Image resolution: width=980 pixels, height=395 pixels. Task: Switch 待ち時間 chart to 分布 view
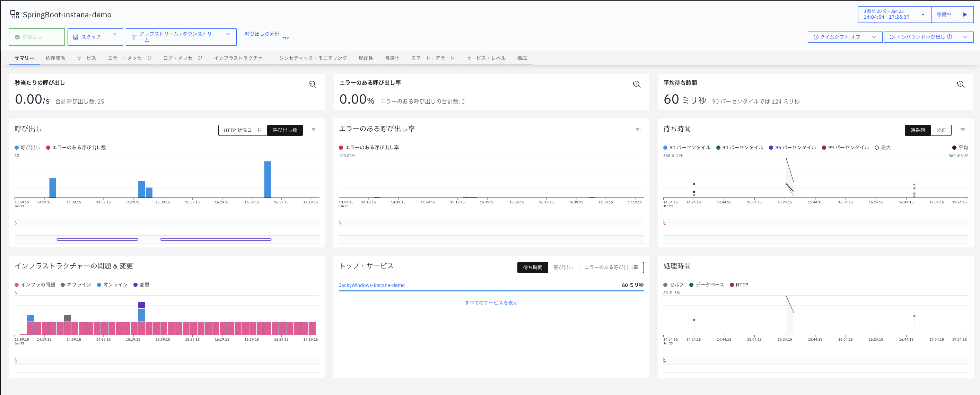point(941,130)
